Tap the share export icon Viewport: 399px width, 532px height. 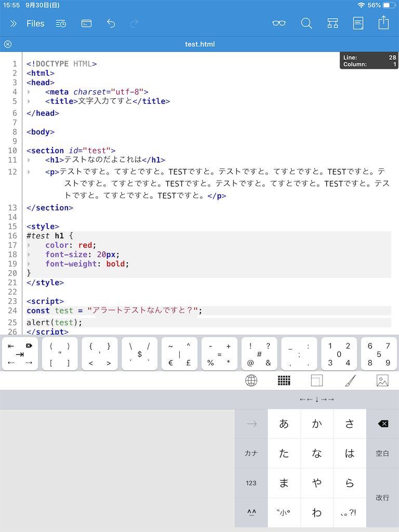384,23
